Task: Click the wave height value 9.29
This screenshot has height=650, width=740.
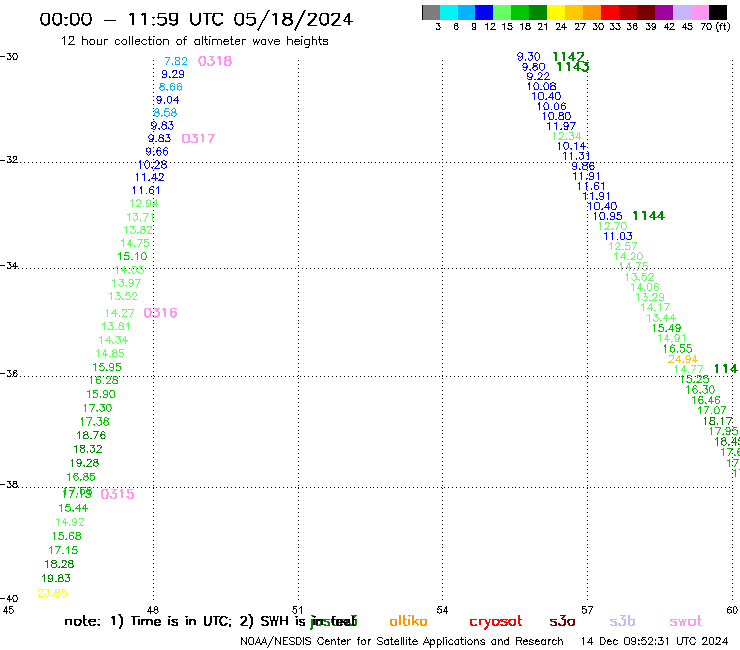Action: coord(173,74)
